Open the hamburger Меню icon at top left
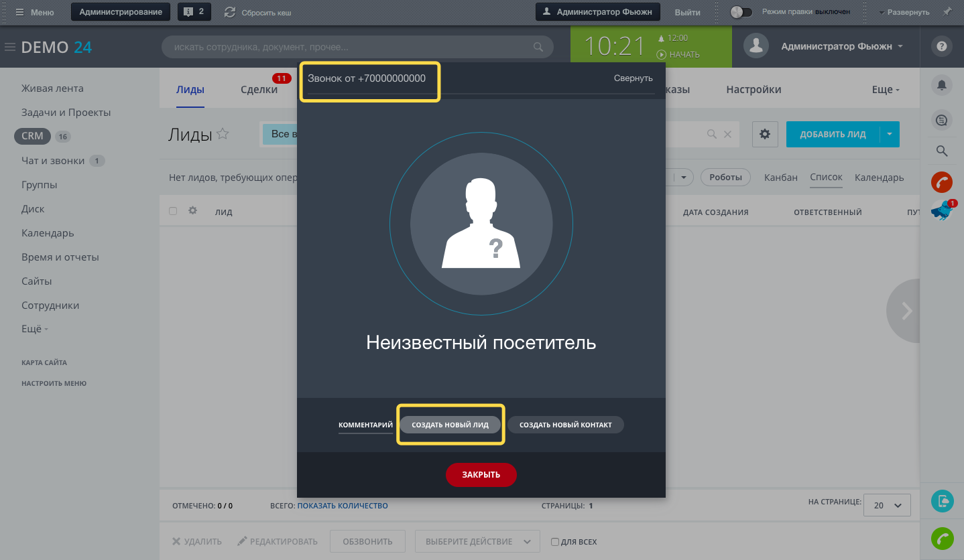 (x=19, y=11)
